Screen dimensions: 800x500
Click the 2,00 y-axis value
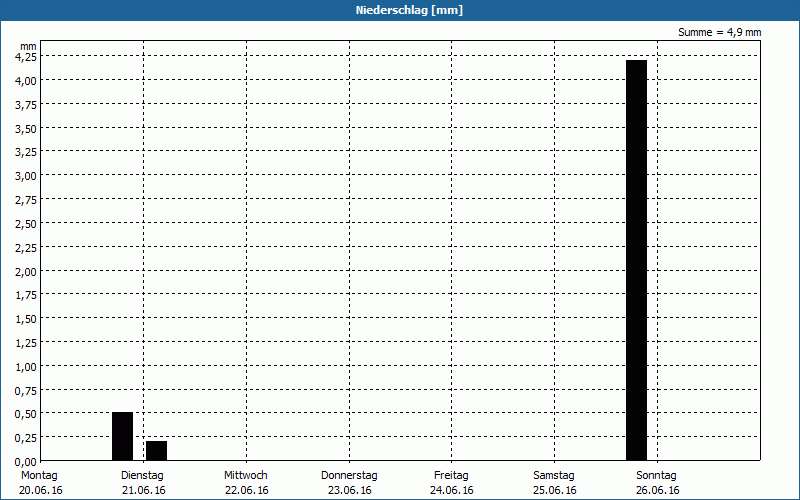(26, 271)
